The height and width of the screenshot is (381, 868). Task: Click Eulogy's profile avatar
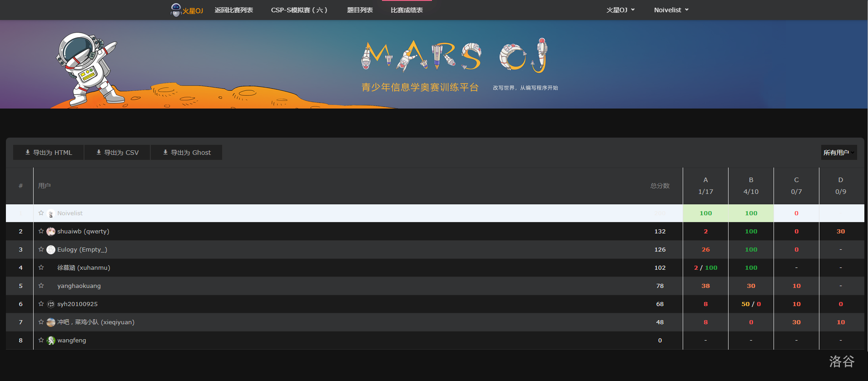pos(51,250)
